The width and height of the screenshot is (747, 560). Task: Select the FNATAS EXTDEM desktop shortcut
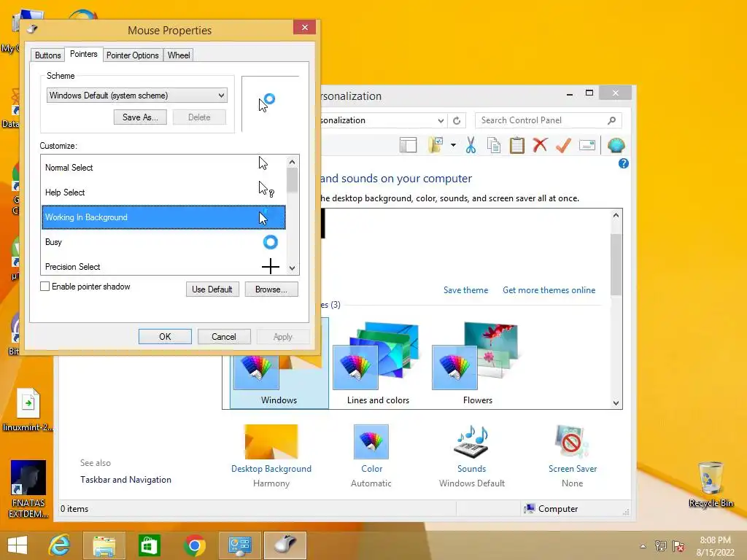28,489
